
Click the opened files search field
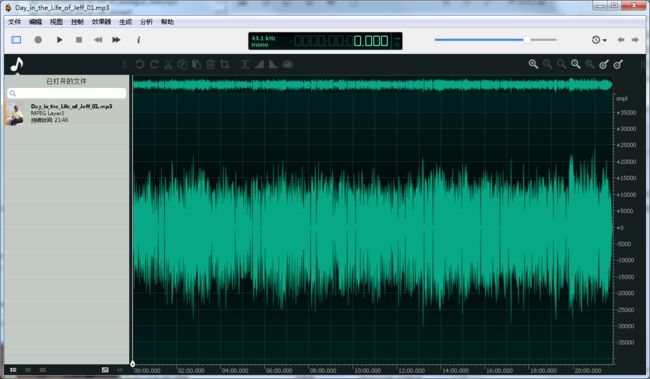tap(67, 93)
